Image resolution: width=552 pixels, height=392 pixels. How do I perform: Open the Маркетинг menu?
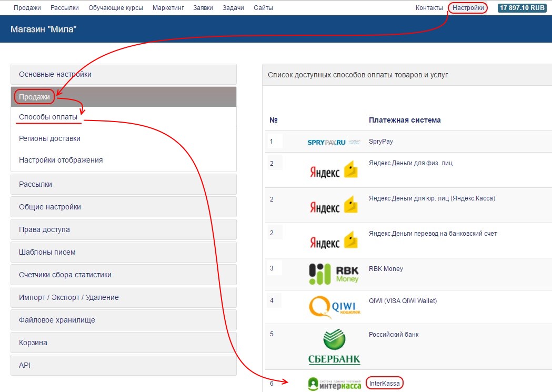pyautogui.click(x=168, y=8)
